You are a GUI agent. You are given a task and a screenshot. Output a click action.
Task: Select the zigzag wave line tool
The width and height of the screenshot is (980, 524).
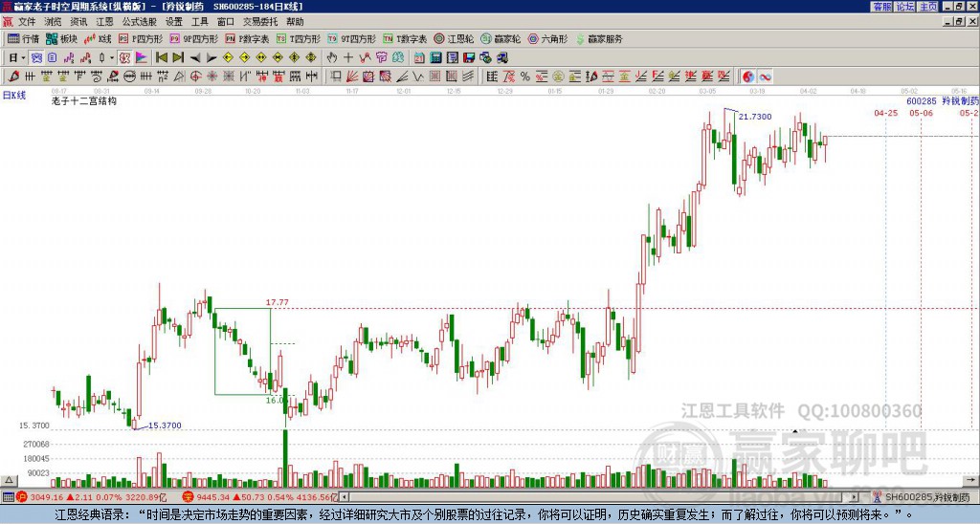(418, 76)
